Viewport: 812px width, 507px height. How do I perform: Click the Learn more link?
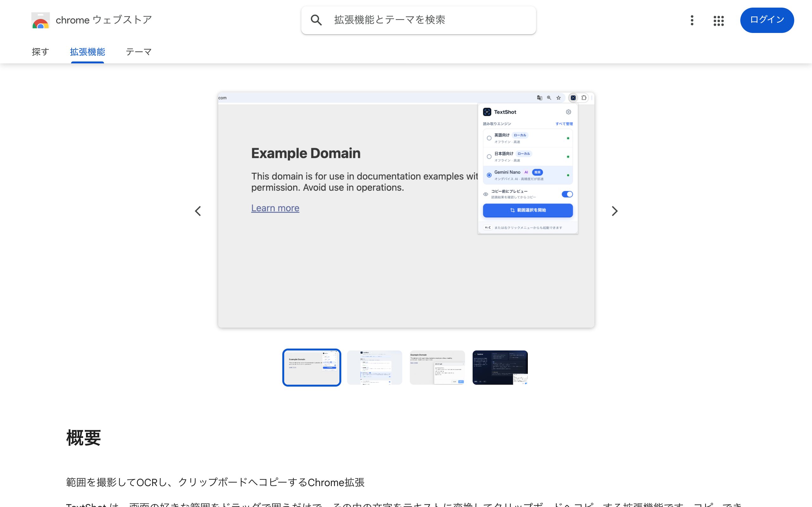click(275, 208)
